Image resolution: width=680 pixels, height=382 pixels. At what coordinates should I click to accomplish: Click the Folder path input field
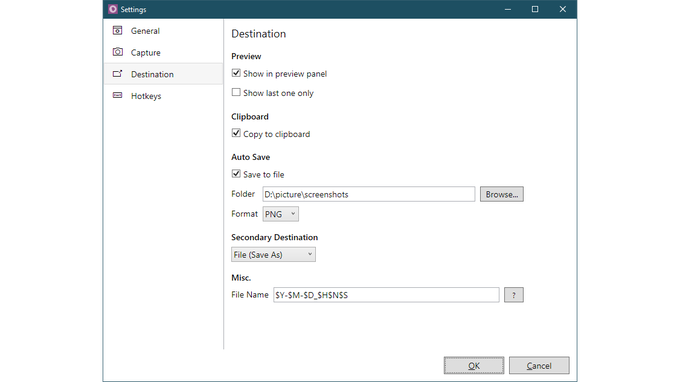[x=369, y=194]
